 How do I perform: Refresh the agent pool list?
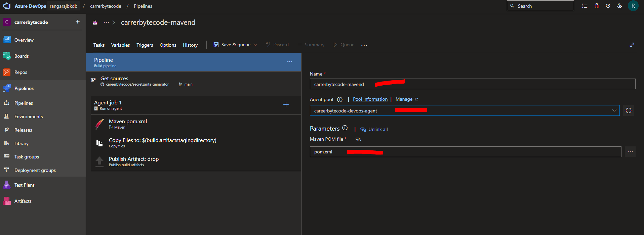pyautogui.click(x=629, y=110)
